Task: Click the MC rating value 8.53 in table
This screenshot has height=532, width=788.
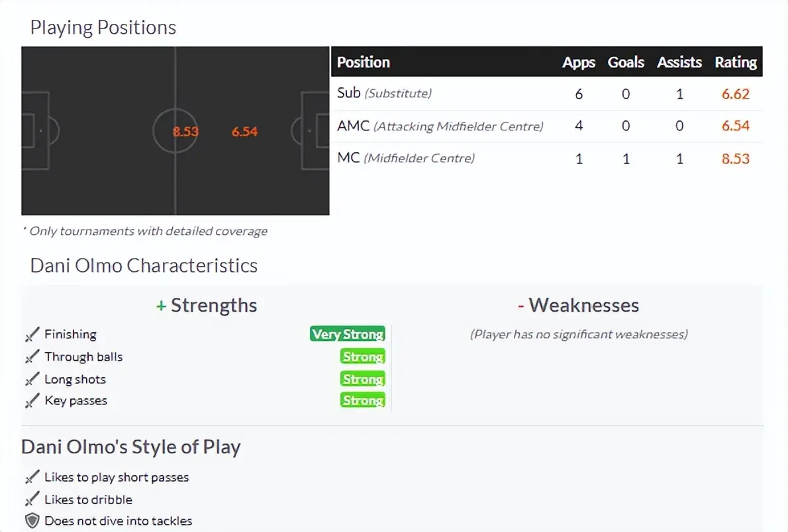Action: coord(735,159)
